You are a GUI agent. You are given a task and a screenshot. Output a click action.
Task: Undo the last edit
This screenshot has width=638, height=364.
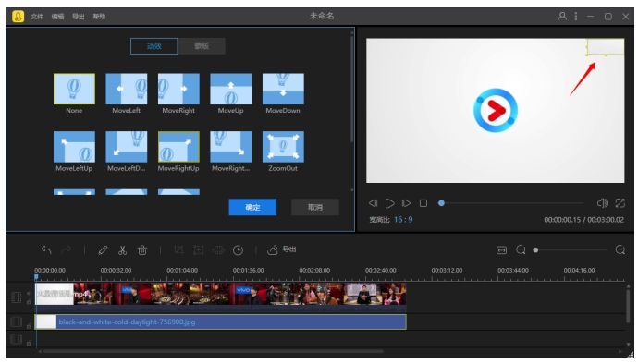(46, 250)
